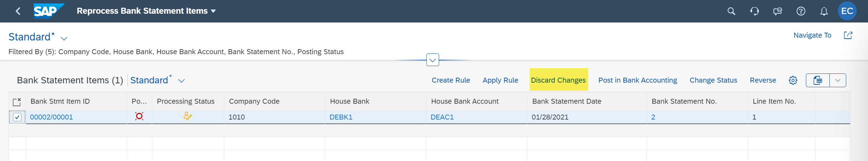Open the export options dropdown arrow

coord(838,80)
